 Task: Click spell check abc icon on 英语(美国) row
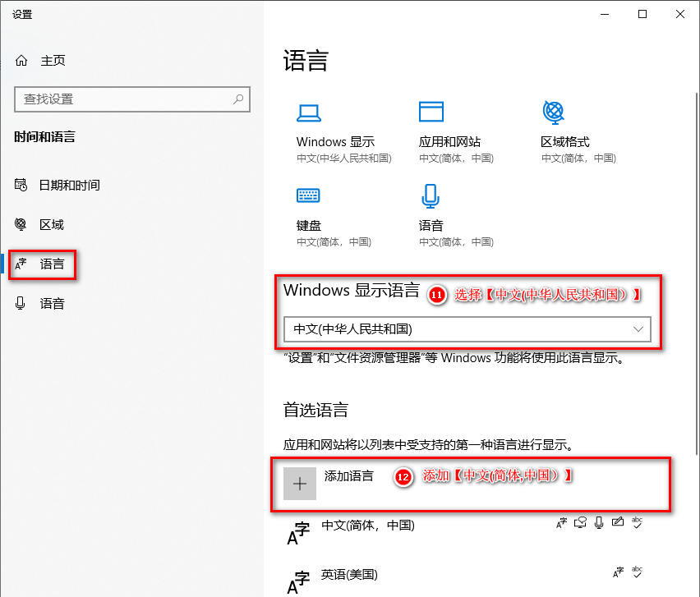[637, 572]
